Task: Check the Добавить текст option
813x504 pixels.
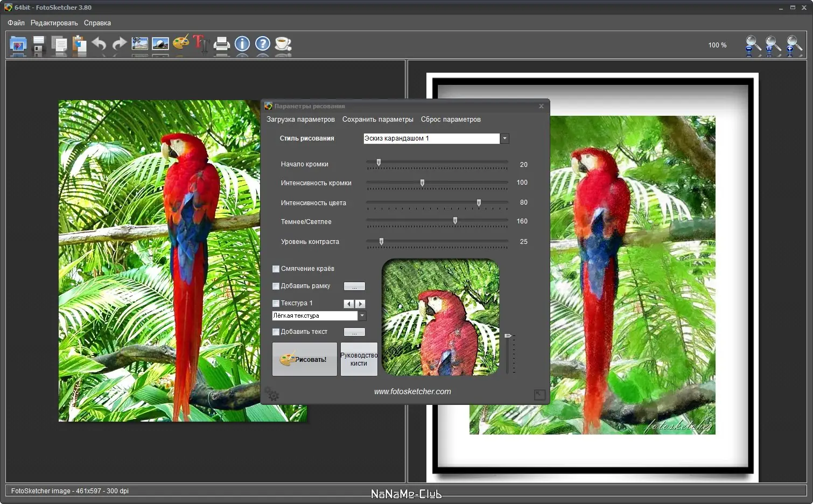Action: pos(276,332)
